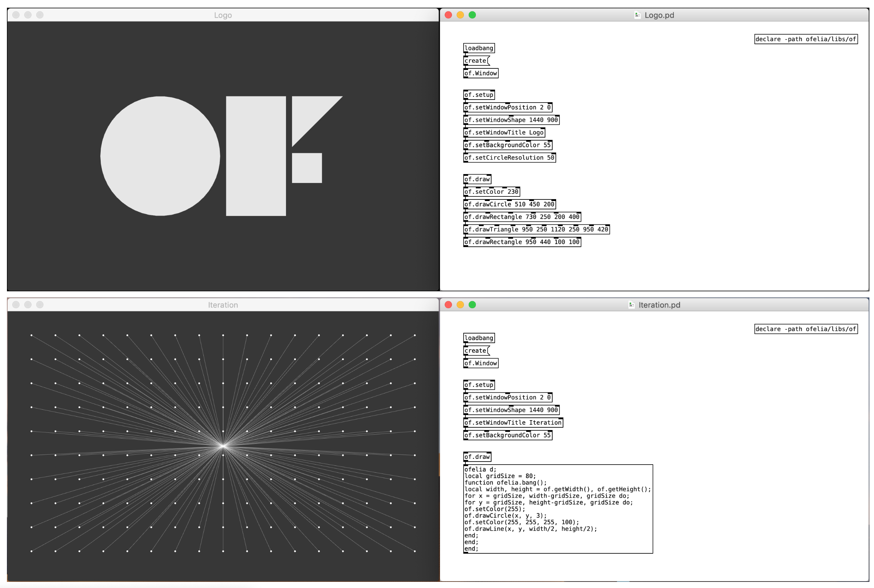Close the Logo.pd patch window
Screen dimensions: 874x588
tap(448, 15)
